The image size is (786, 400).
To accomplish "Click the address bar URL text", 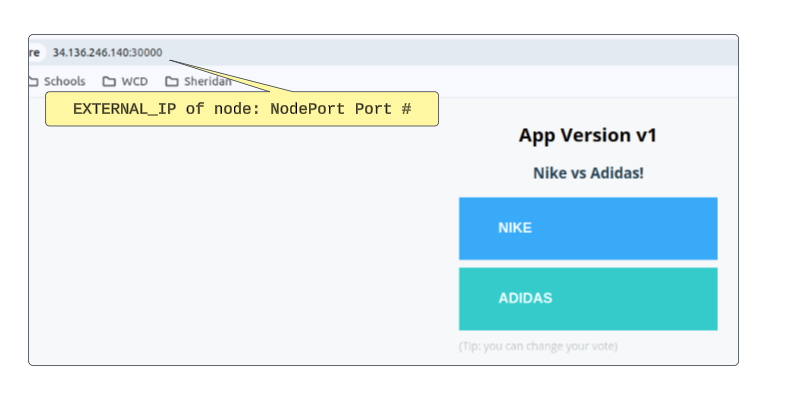I will (107, 52).
